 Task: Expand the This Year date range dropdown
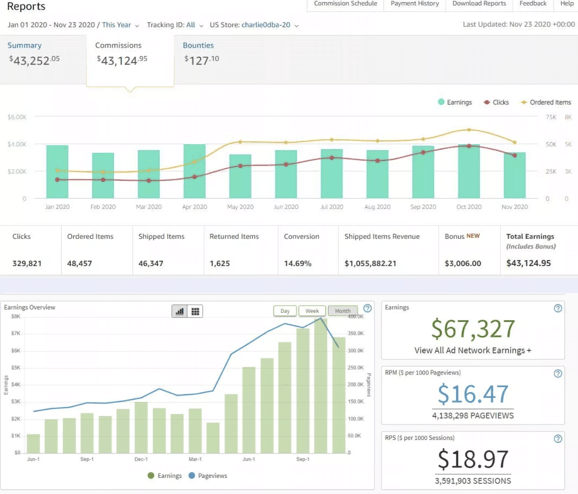click(120, 25)
